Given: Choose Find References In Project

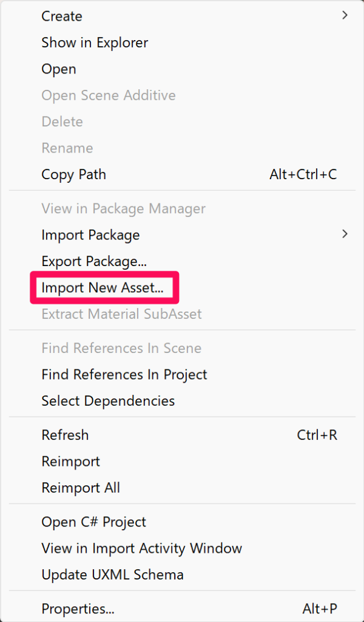Looking at the screenshot, I should tap(124, 375).
